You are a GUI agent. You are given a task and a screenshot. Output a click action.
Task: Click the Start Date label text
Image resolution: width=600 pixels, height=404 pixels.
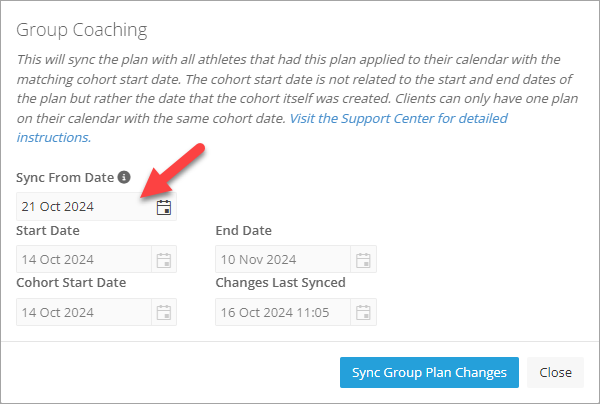(x=48, y=230)
